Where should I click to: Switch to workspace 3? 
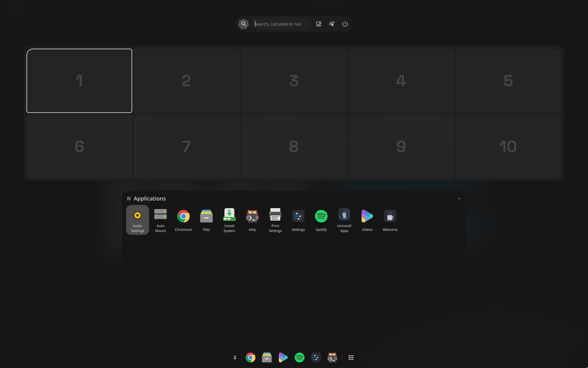[294, 80]
